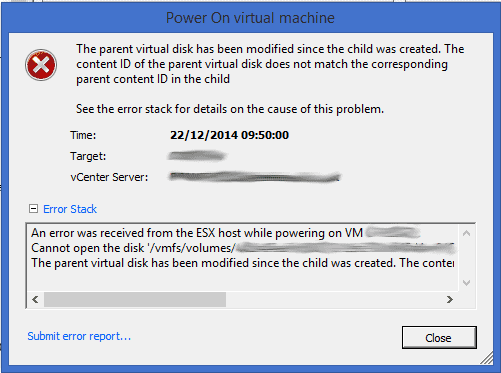The width and height of the screenshot is (501, 373).
Task: Click the blurred vCenter Server value
Action: (255, 177)
